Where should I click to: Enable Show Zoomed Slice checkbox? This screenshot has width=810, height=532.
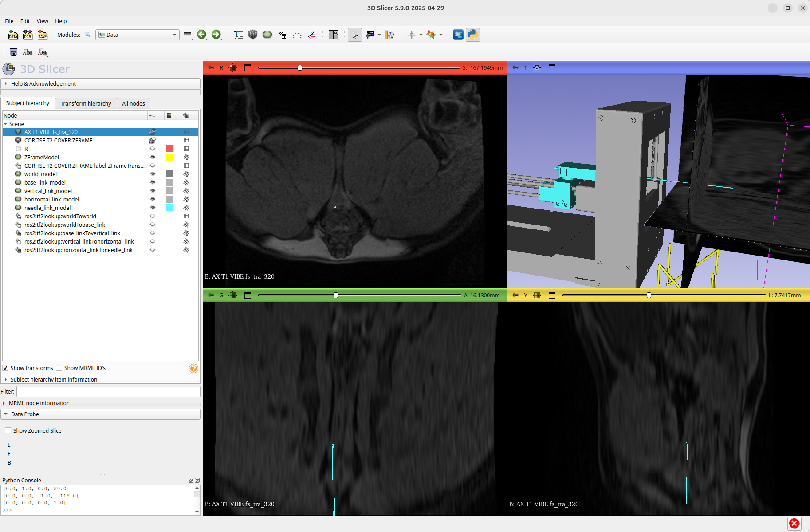pos(8,431)
